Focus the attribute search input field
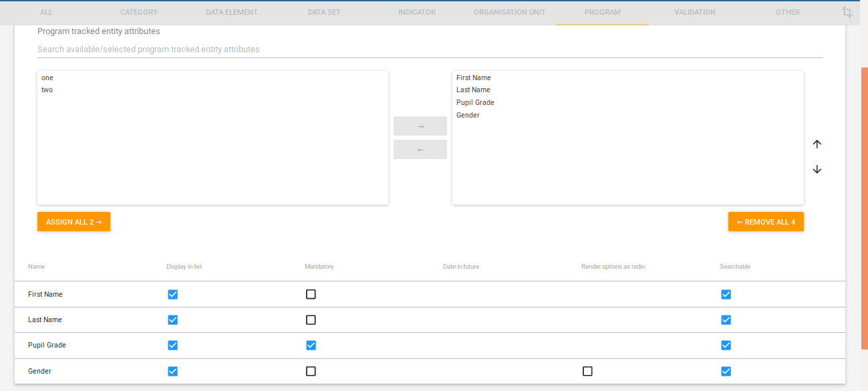Screen dimensions: 868x391 (430, 49)
